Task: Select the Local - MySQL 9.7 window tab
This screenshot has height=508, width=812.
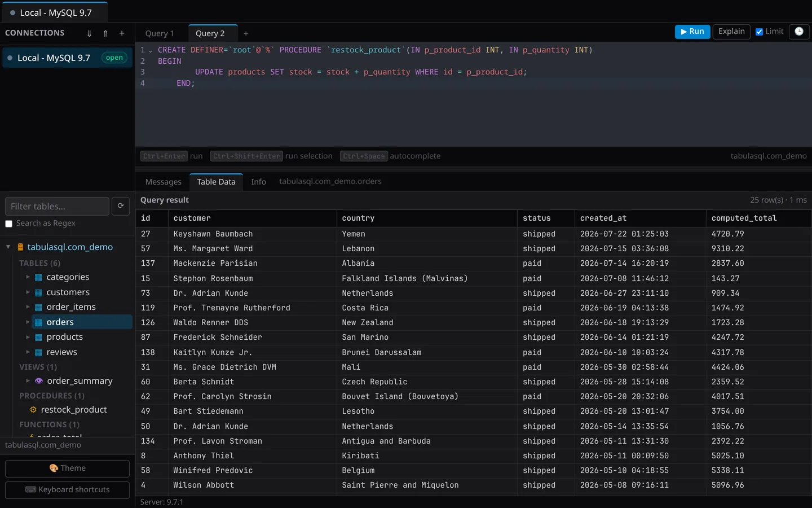Action: click(55, 12)
